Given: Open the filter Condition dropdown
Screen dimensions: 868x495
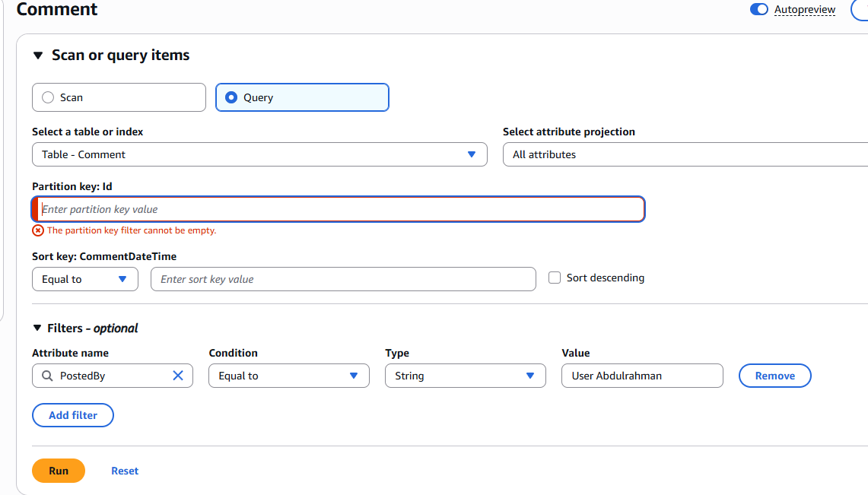Looking at the screenshot, I should click(x=288, y=376).
